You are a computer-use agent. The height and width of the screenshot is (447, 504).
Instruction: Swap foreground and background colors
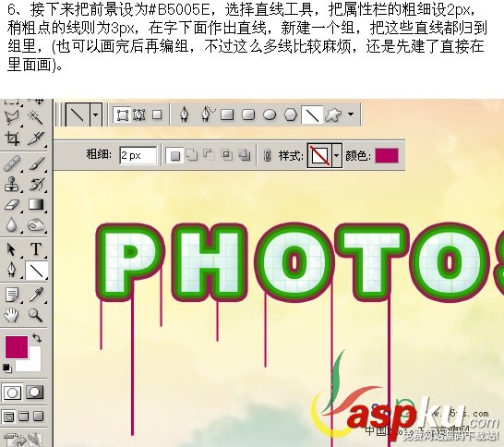point(37,338)
